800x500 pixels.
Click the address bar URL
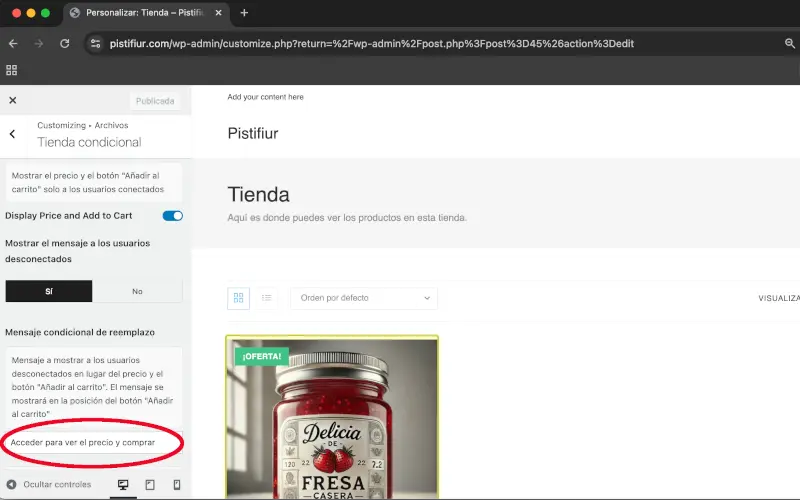(371, 44)
